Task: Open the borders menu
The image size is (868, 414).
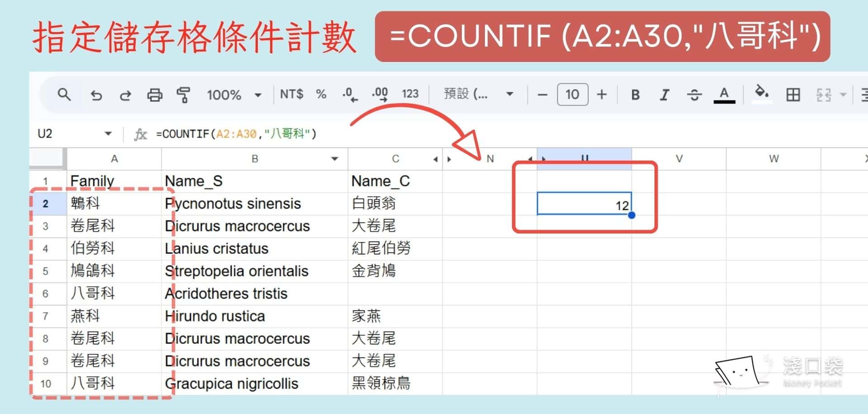Action: (x=793, y=95)
